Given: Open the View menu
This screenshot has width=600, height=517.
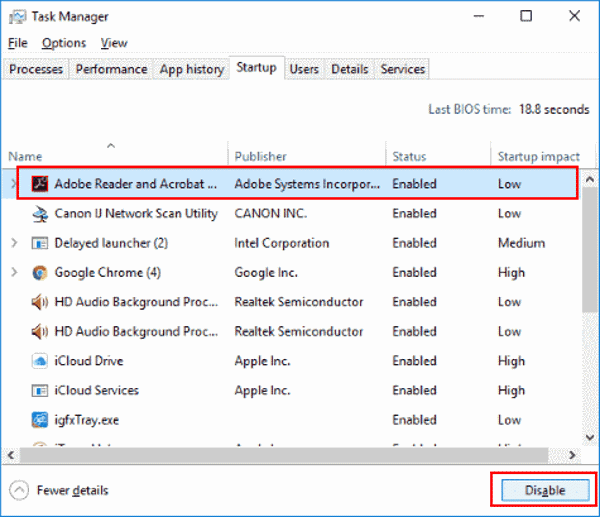Looking at the screenshot, I should pyautogui.click(x=114, y=43).
